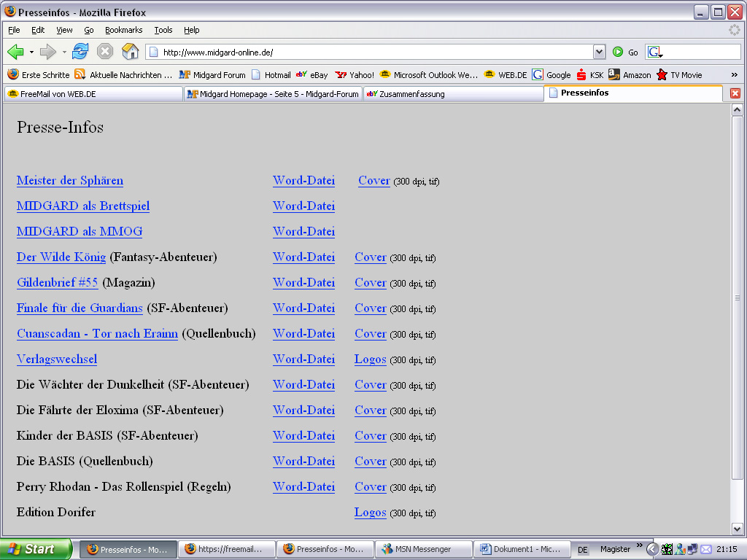The height and width of the screenshot is (560, 747).
Task: Download Cover for Meister der Sphären
Action: pos(374,181)
